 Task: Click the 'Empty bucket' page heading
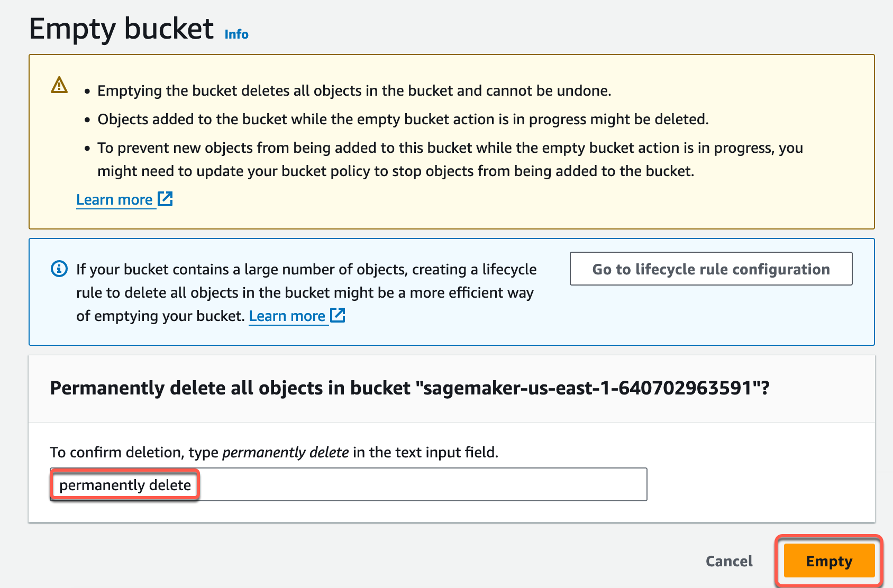coord(121,29)
